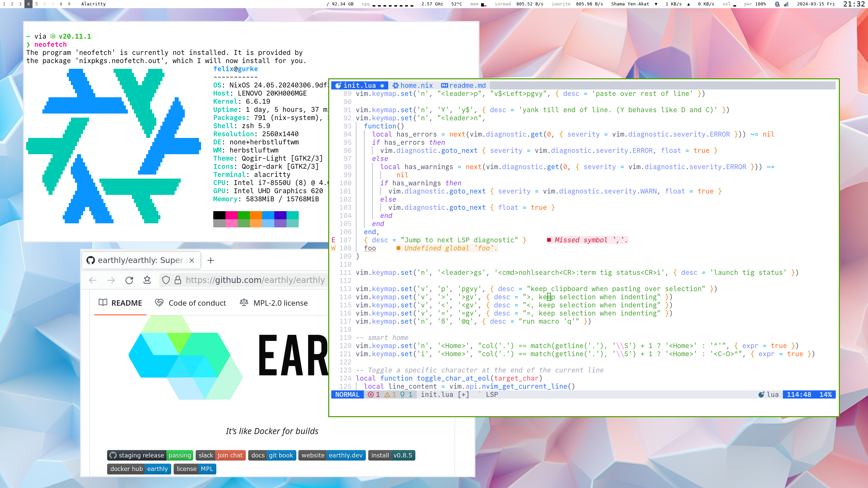Click the 'foo' identifier on line 108
This screenshot has width=868, height=488.
tap(370, 248)
